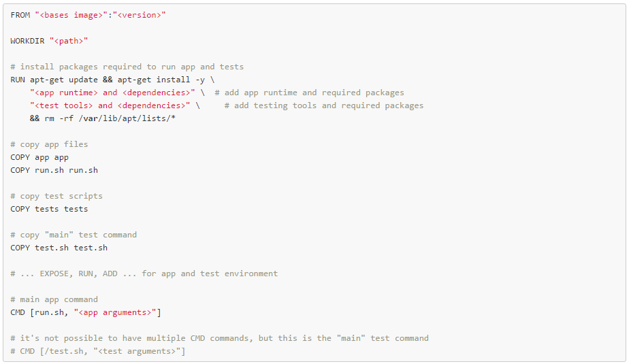Click the "<version>" string

[x=140, y=15]
